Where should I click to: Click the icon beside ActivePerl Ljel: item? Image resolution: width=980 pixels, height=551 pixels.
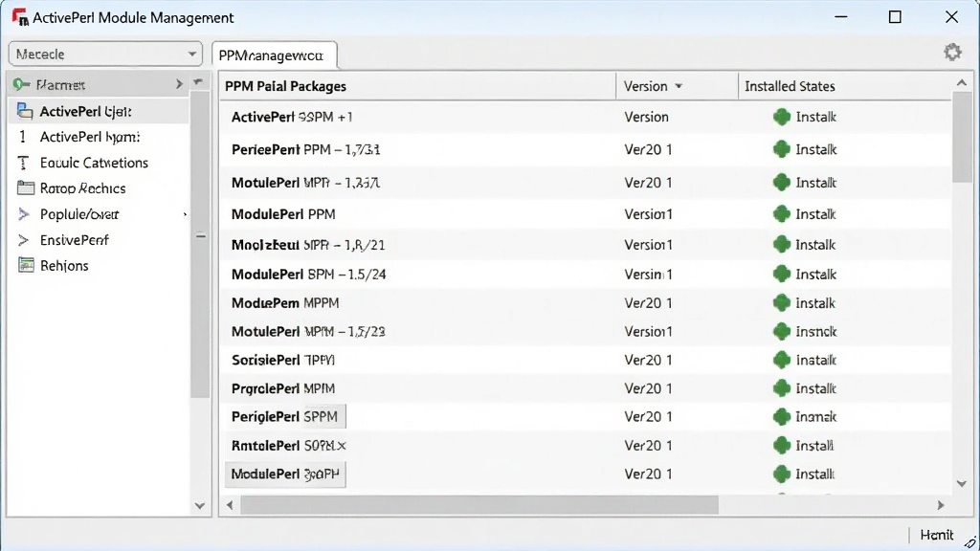pyautogui.click(x=25, y=111)
